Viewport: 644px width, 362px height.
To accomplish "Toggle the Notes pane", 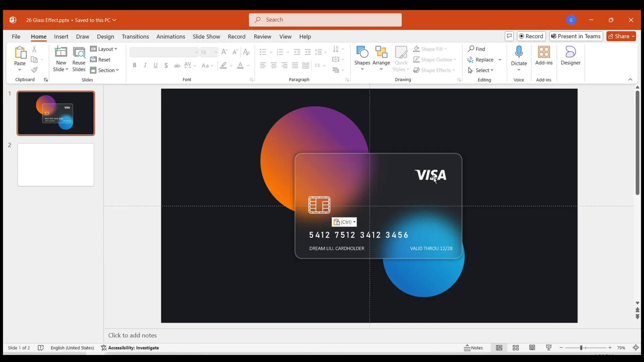I will point(473,348).
